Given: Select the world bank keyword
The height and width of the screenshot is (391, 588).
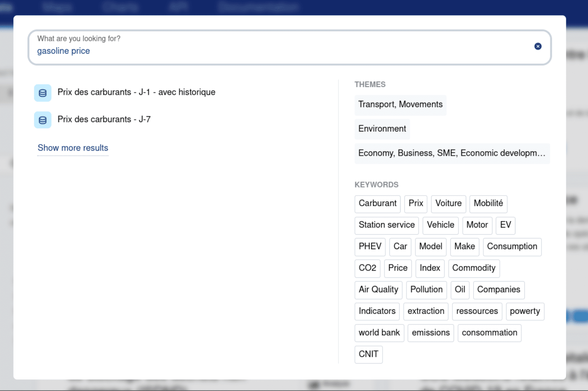Looking at the screenshot, I should pos(379,333).
